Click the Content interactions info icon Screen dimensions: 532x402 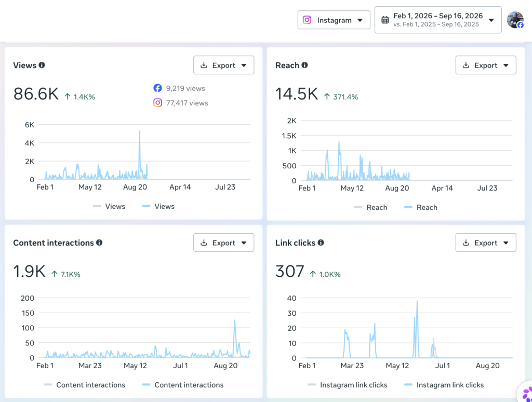tap(99, 243)
